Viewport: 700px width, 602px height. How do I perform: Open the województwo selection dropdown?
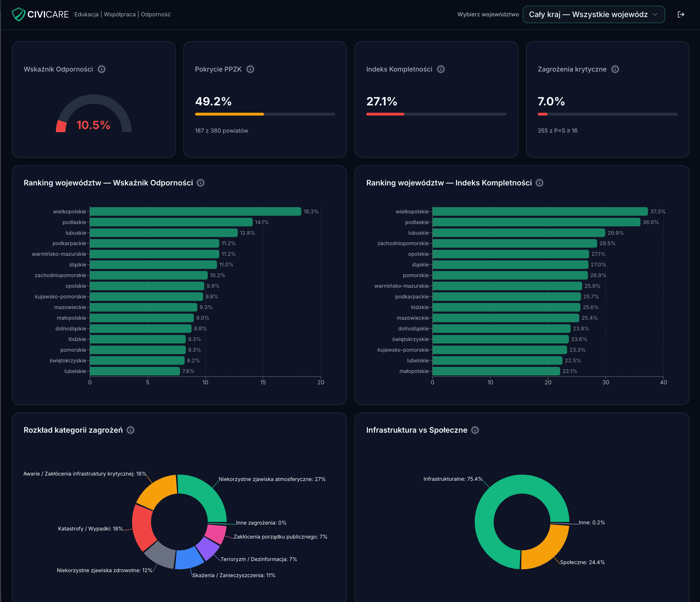pyautogui.click(x=594, y=14)
